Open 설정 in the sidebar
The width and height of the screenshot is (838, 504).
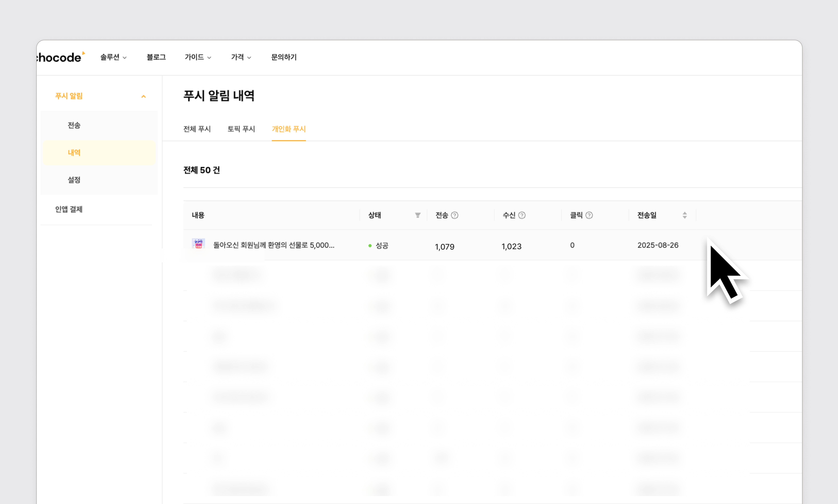pos(74,180)
